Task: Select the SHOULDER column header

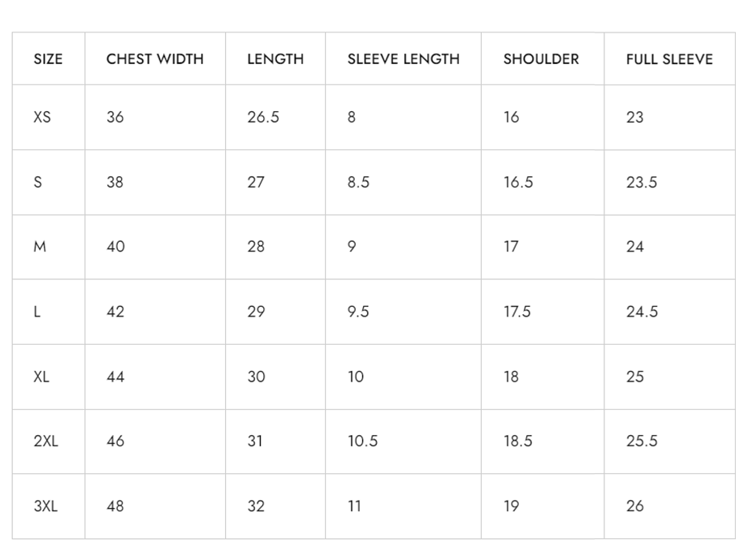Action: [541, 59]
